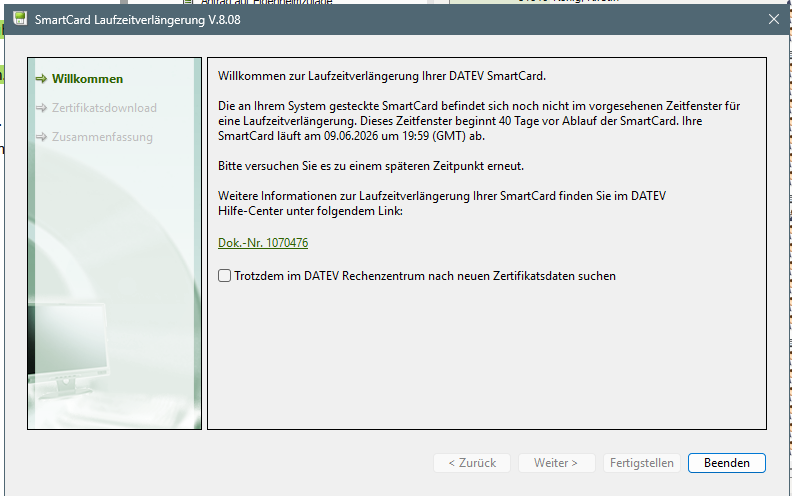Screen dimensions: 792x496
Task: Click the 'SmartCard Laufzeitverlängerung V.8.08' window title
Action: (x=137, y=20)
